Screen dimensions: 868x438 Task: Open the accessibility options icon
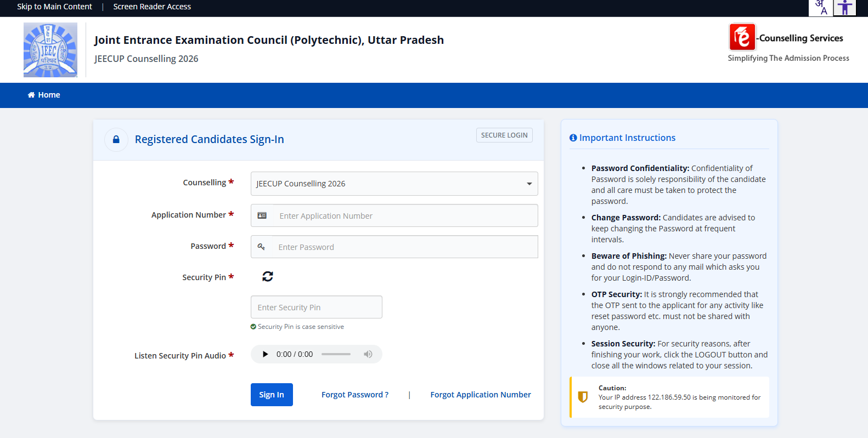tap(845, 8)
